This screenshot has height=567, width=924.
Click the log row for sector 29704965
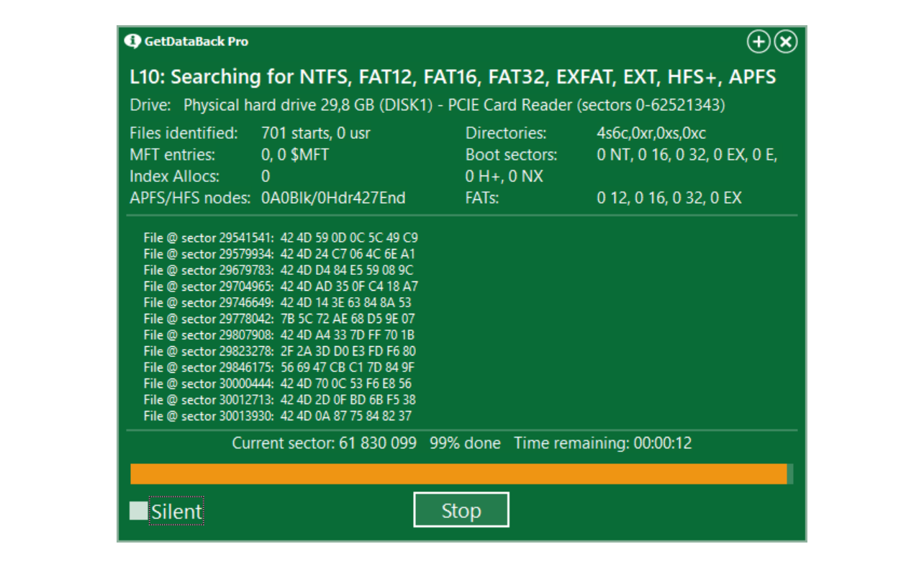tap(281, 286)
